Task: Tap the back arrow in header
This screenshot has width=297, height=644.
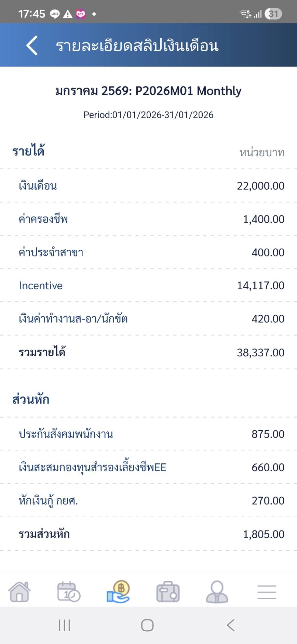Action: coord(32,45)
